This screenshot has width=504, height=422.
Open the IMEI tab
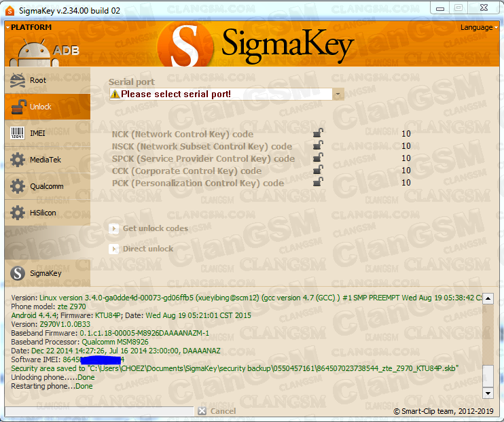tap(48, 133)
